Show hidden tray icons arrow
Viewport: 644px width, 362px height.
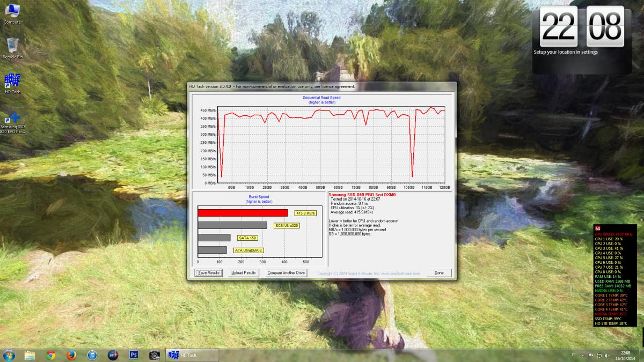pos(583,355)
